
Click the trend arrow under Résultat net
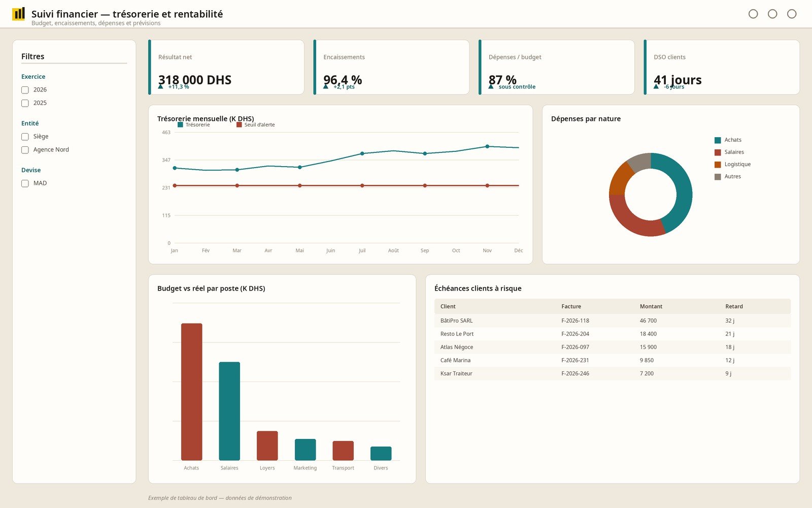pos(161,86)
